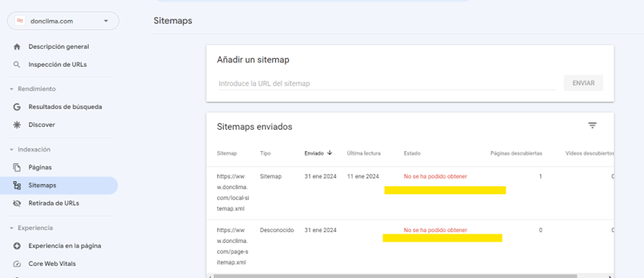644x278 pixels.
Task: Collapse the Indexación section
Action: coord(12,149)
